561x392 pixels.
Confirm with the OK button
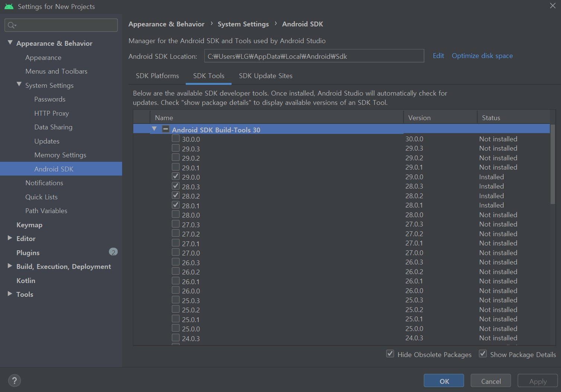[444, 381]
